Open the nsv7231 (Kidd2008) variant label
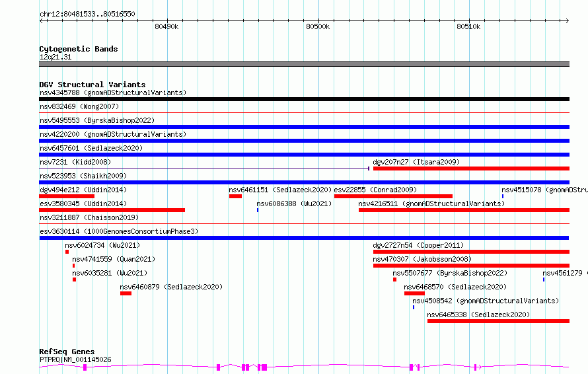 (x=75, y=162)
